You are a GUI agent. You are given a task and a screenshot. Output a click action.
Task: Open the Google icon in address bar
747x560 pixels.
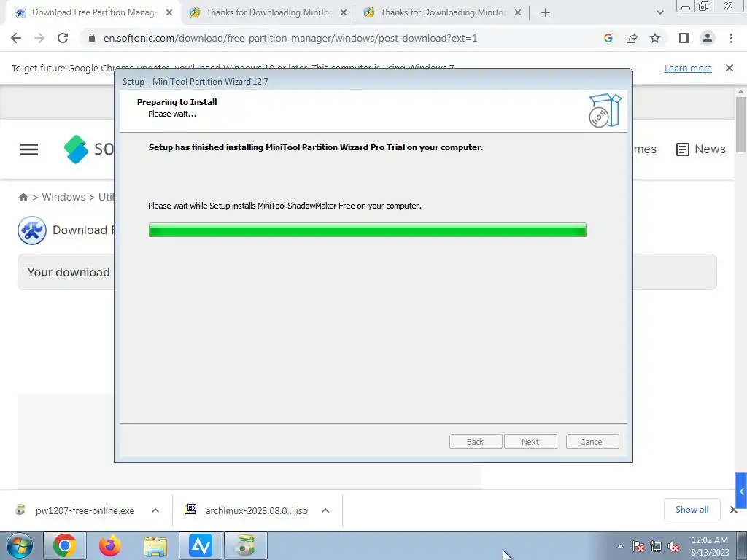coord(608,38)
